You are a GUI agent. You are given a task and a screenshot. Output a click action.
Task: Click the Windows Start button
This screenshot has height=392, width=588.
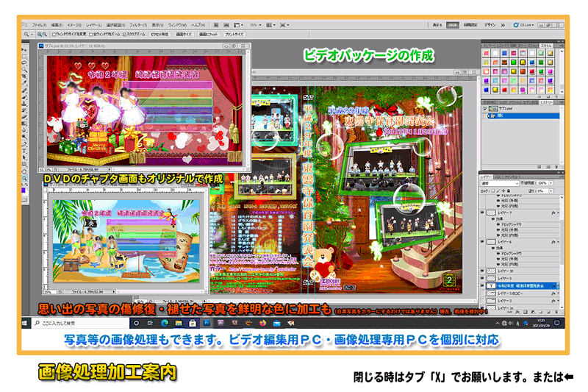point(25,323)
